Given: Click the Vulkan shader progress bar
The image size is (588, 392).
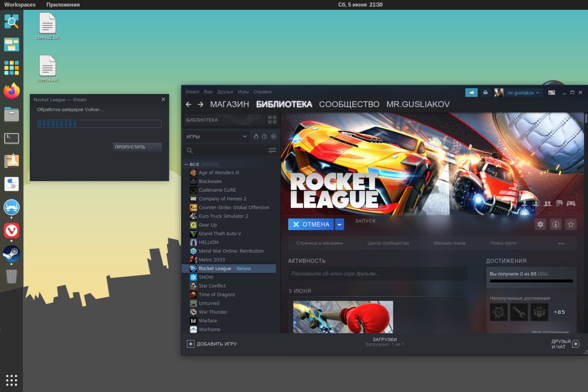Looking at the screenshot, I should (x=99, y=124).
